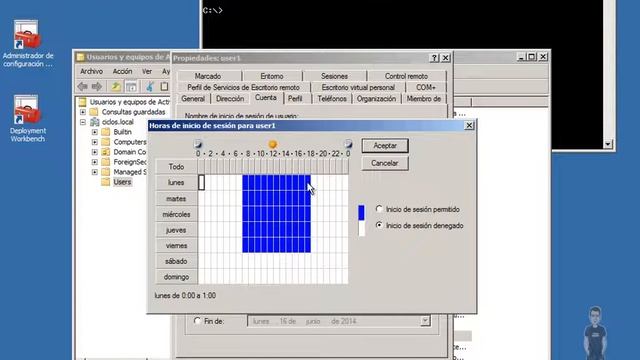This screenshot has width=640, height=360.
Task: Expand the Builtin node
Action: (95, 132)
